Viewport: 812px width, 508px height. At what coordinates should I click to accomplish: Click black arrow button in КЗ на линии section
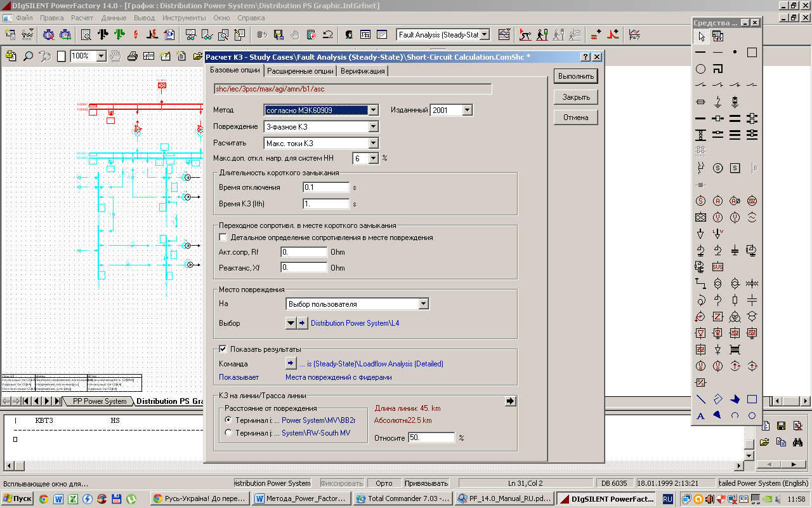pos(510,401)
